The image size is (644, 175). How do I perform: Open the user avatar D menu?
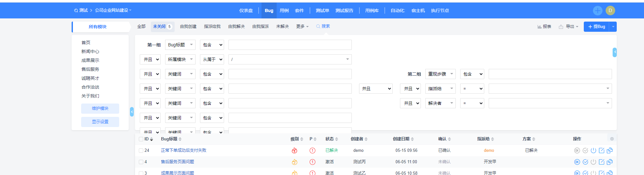tap(610, 10)
